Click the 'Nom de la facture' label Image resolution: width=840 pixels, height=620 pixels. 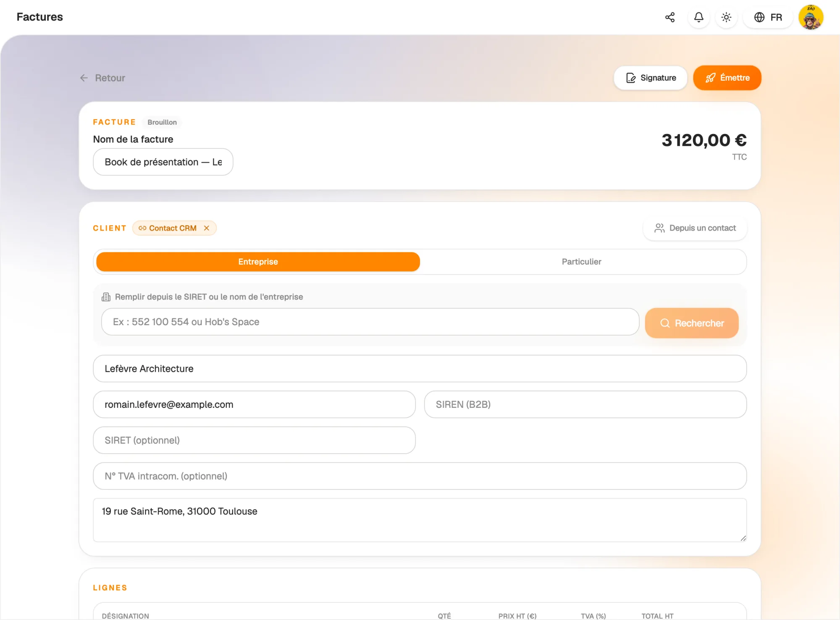click(x=133, y=139)
